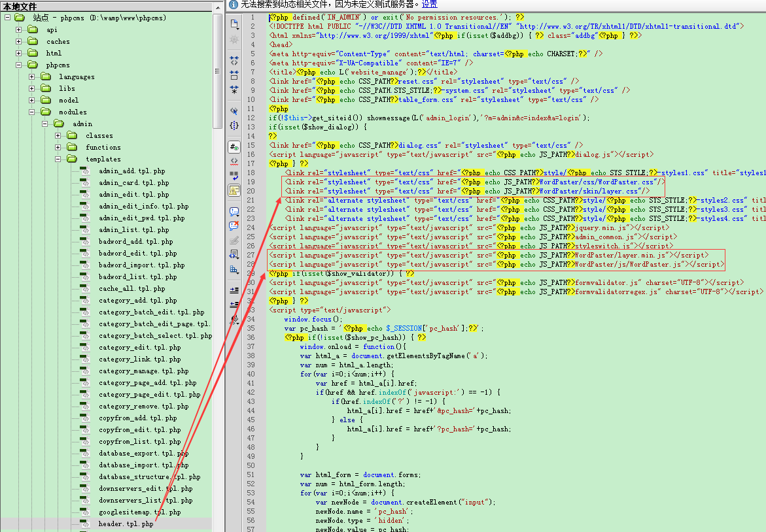Select database_export.tpl.php file
Viewport: 766px width, 532px height.
pyautogui.click(x=144, y=454)
